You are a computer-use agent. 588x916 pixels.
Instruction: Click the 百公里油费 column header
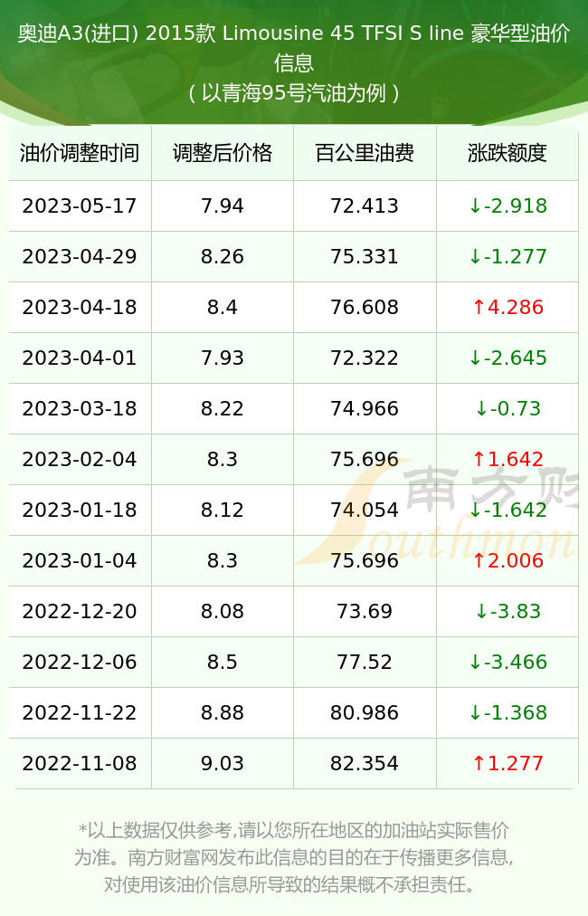(x=365, y=153)
